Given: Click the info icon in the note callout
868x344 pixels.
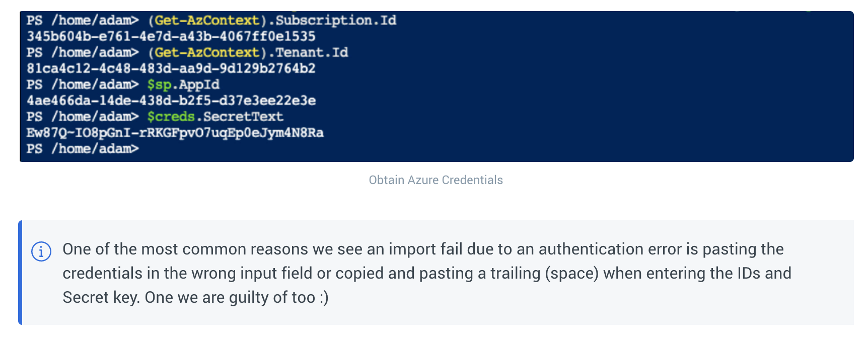Looking at the screenshot, I should (41, 251).
